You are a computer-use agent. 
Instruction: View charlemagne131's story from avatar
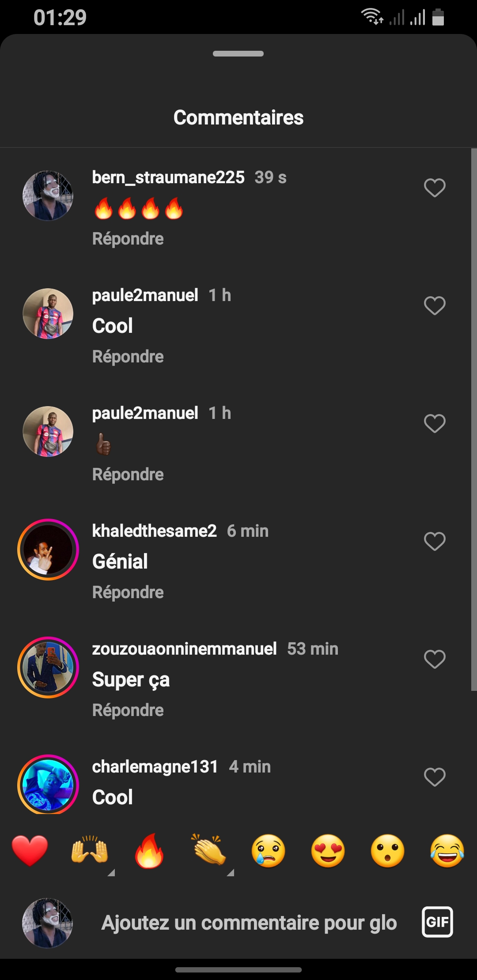[x=48, y=784]
